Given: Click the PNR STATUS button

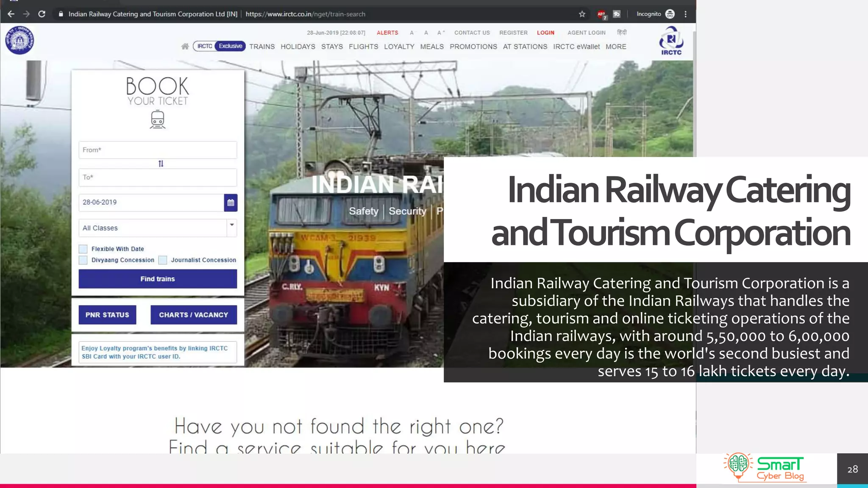Looking at the screenshot, I should click(107, 315).
